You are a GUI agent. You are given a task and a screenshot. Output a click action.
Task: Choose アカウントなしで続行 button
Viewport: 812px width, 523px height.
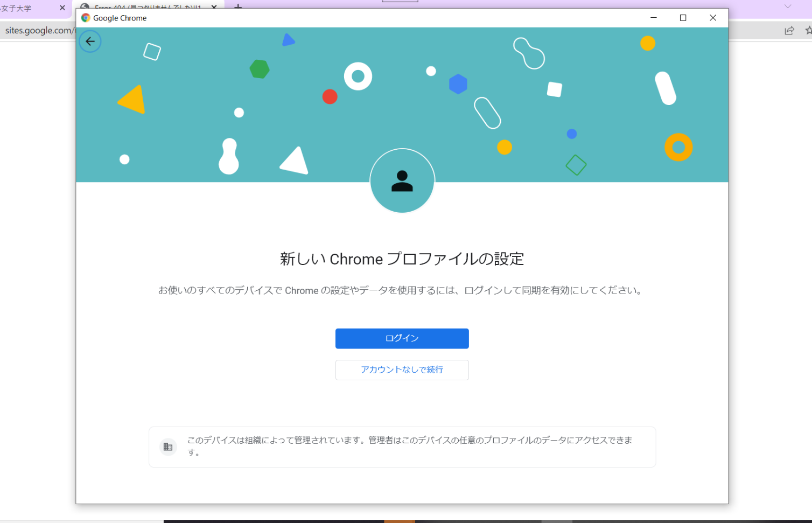[x=402, y=369]
